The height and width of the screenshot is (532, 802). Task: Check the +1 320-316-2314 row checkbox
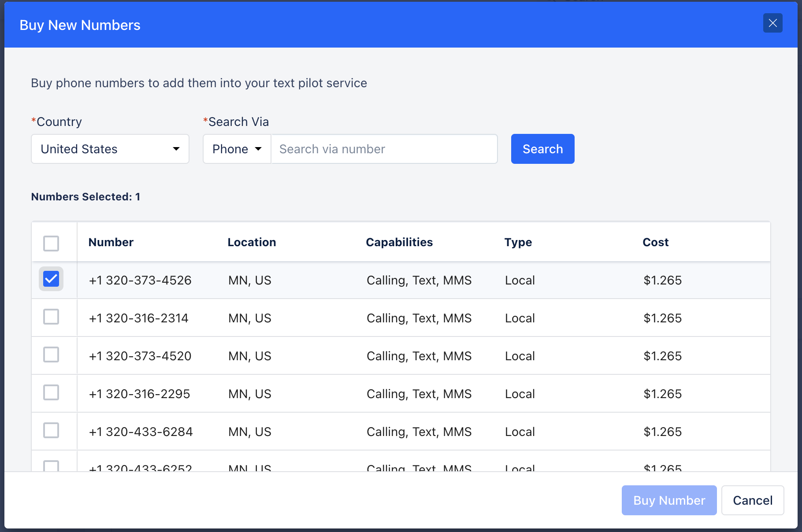51,316
